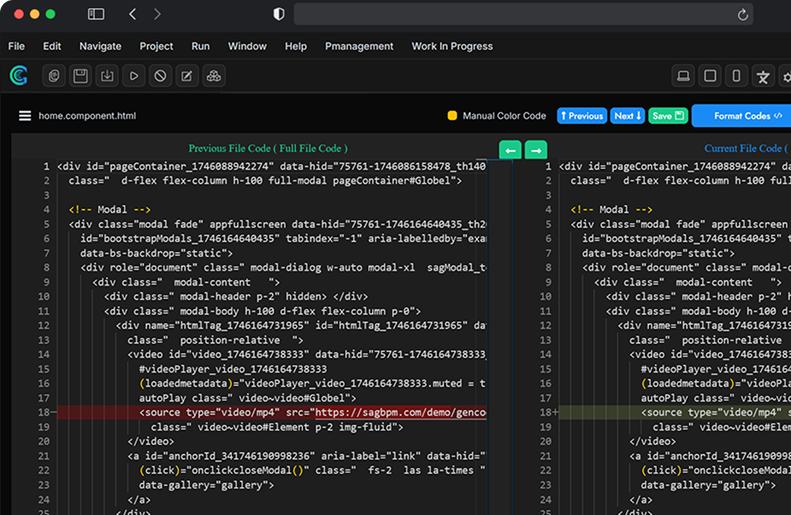Image resolution: width=791 pixels, height=515 pixels.
Task: Toggle the macOS sidebar panel button
Action: click(x=96, y=14)
